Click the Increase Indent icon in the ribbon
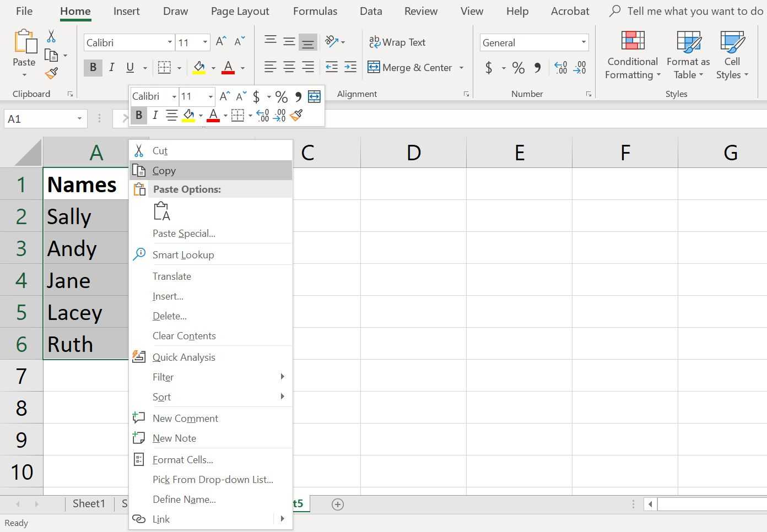This screenshot has width=767, height=532. click(x=350, y=67)
